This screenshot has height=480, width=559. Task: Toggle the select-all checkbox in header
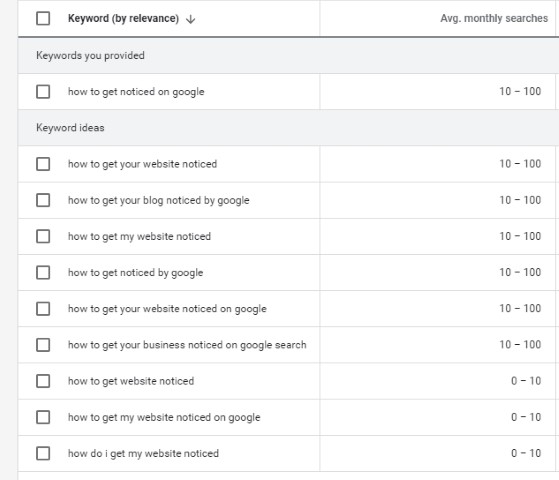tap(43, 18)
